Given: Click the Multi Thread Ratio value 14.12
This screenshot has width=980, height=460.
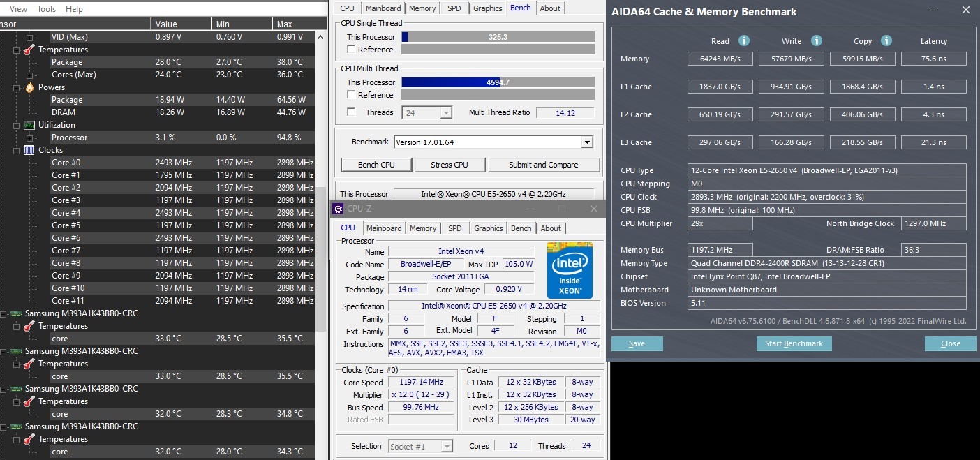Looking at the screenshot, I should (565, 112).
